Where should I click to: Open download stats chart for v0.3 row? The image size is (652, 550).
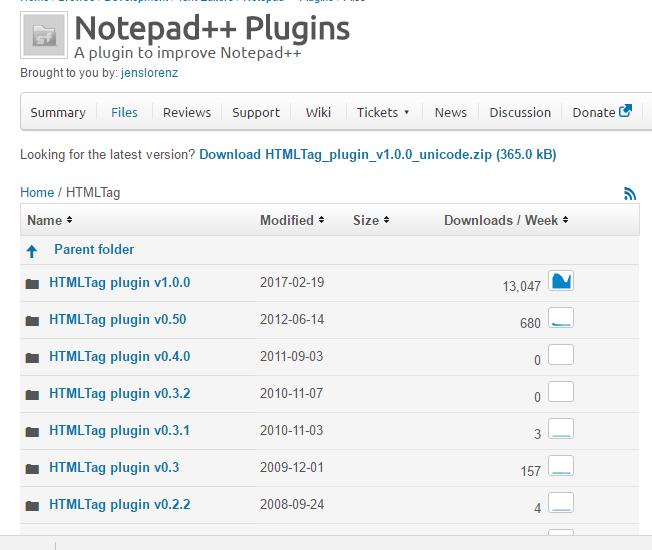click(x=561, y=466)
